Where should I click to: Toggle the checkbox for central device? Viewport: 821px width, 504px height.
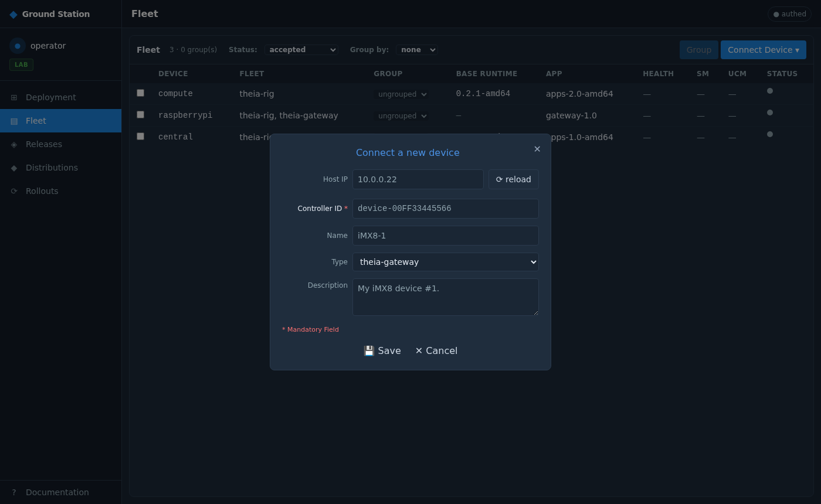[140, 136]
